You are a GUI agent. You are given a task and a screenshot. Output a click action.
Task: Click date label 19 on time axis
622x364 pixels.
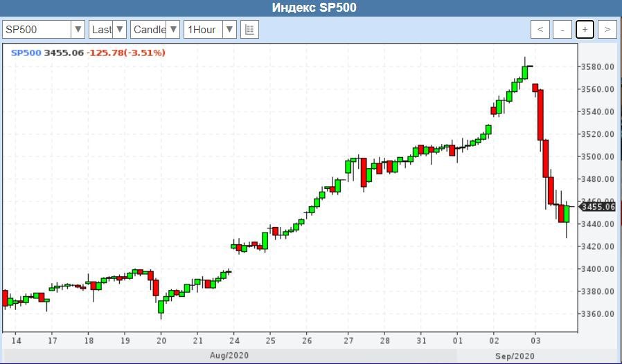[125, 340]
